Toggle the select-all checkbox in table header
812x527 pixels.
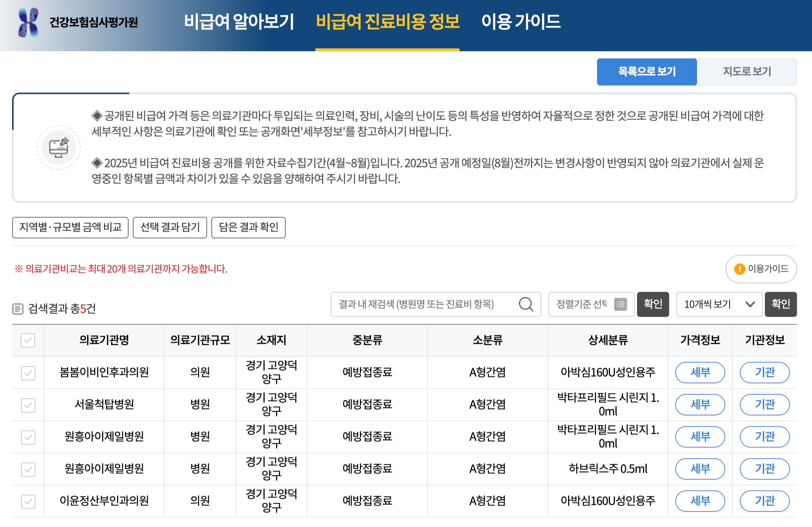click(28, 340)
